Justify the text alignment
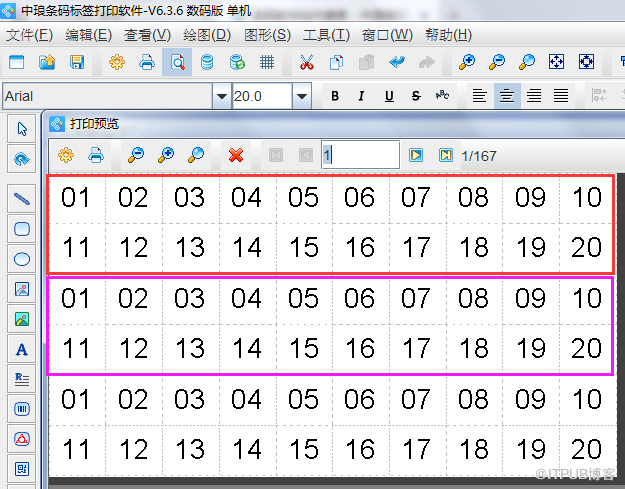625x489 pixels. [x=561, y=96]
